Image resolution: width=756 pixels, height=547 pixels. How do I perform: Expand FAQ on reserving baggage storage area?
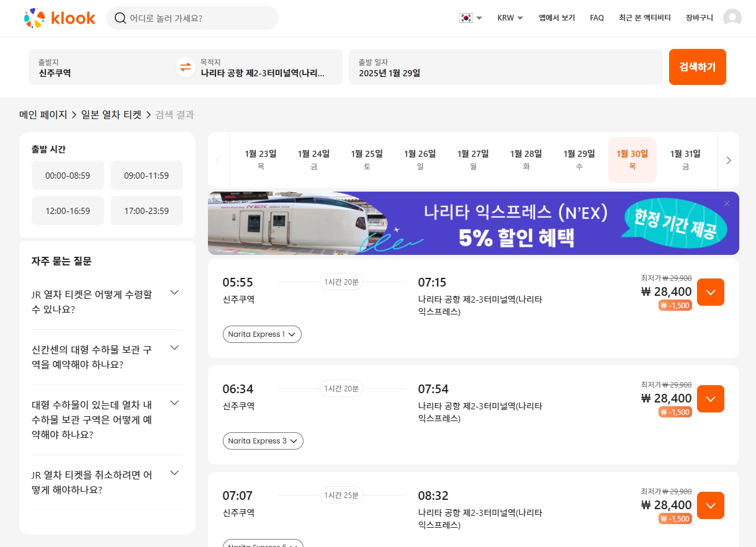pos(107,419)
